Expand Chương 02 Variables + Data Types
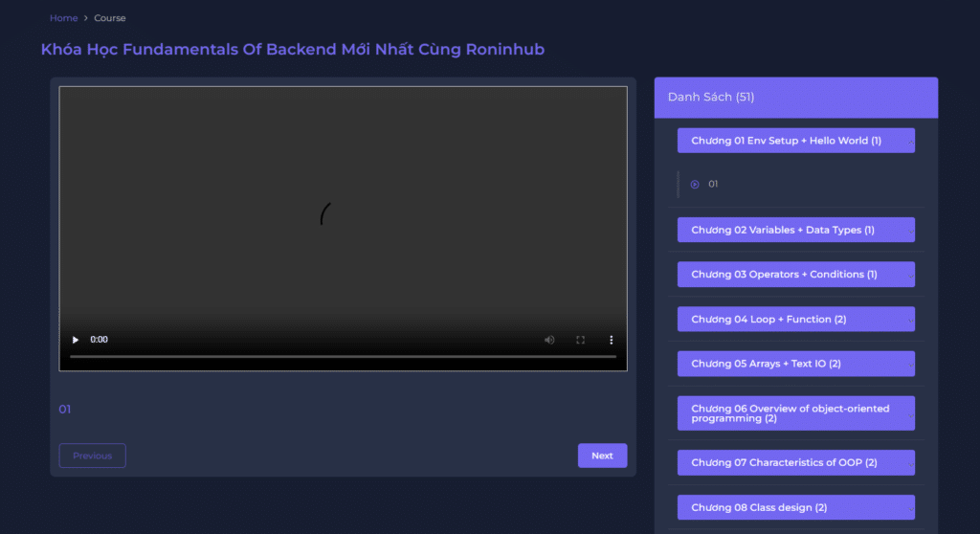 click(795, 230)
